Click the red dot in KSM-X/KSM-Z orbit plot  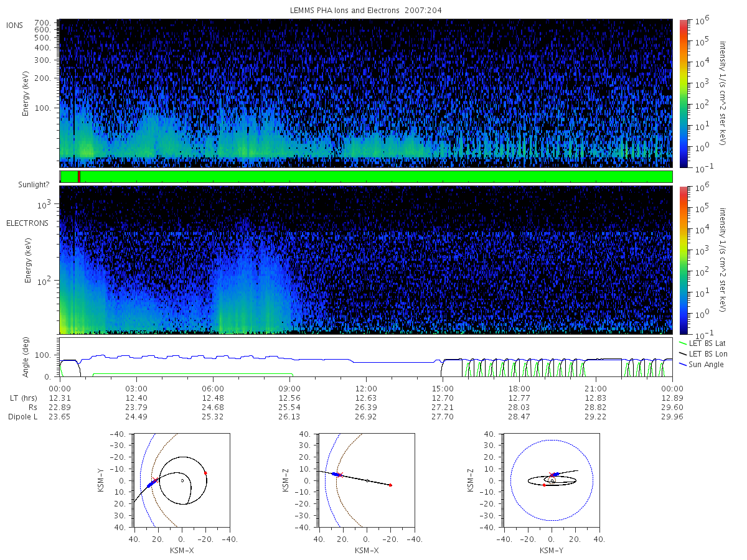pos(390,485)
